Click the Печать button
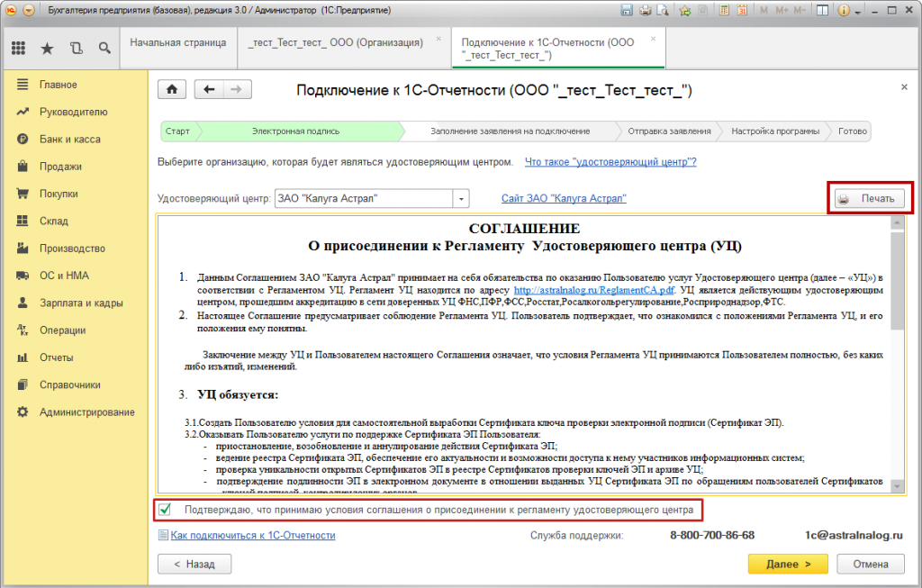922x588 pixels. [870, 199]
